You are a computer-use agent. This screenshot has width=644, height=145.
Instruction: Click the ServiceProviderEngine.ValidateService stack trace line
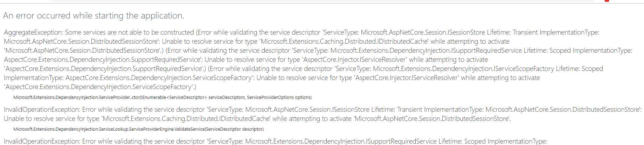click(139, 129)
